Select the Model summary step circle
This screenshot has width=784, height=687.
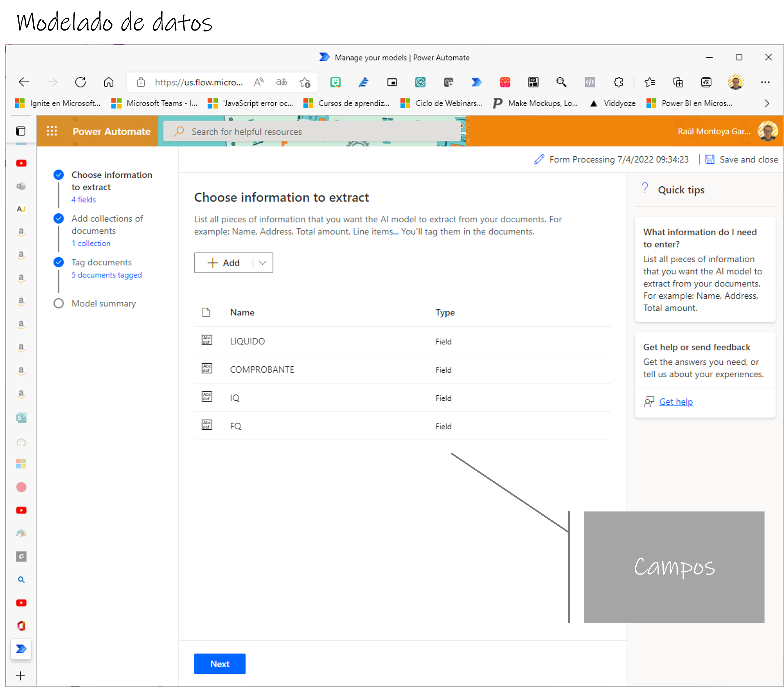59,304
